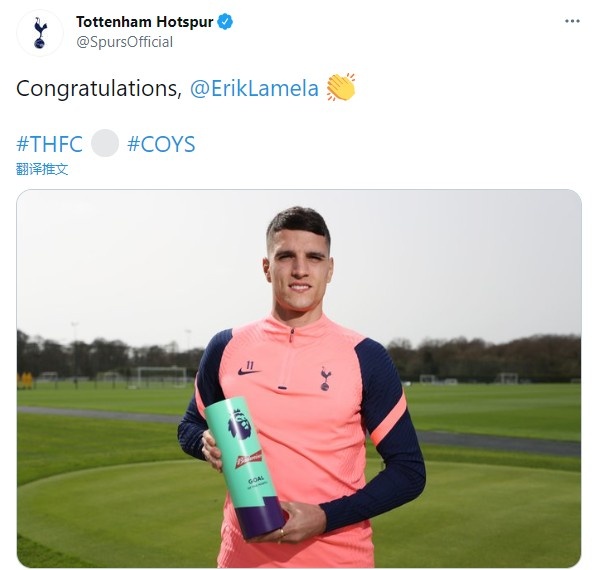Click the @SpursOfficial handle

[x=125, y=42]
